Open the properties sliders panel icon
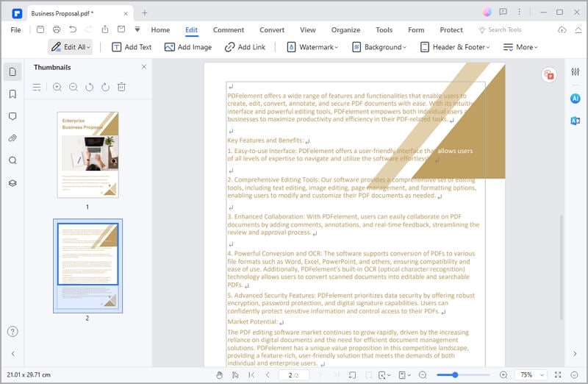The width and height of the screenshot is (588, 384). tap(575, 71)
